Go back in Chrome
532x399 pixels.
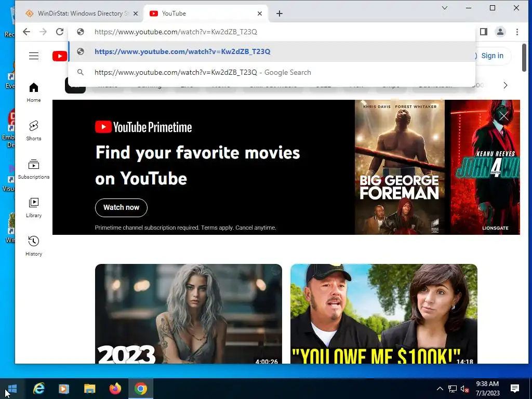26,32
